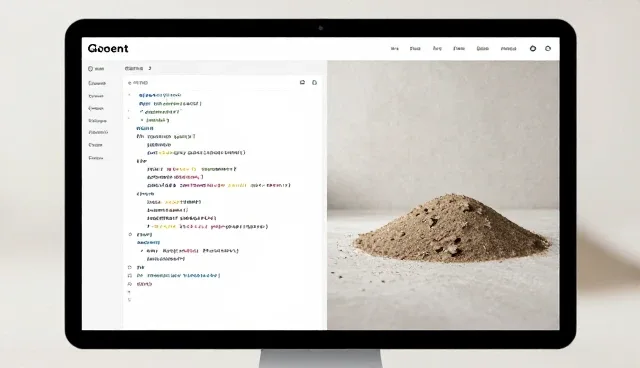Click the clipboard-shaped icon in the code panel header
The image size is (640, 368).
click(x=314, y=82)
